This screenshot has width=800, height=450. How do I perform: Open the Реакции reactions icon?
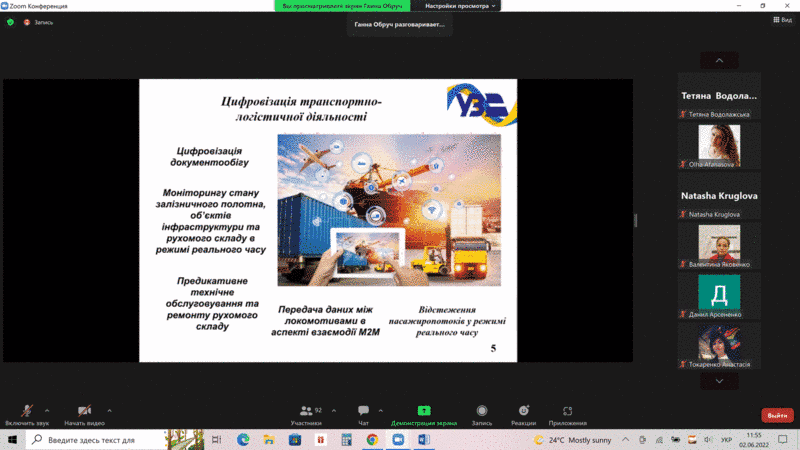523,411
